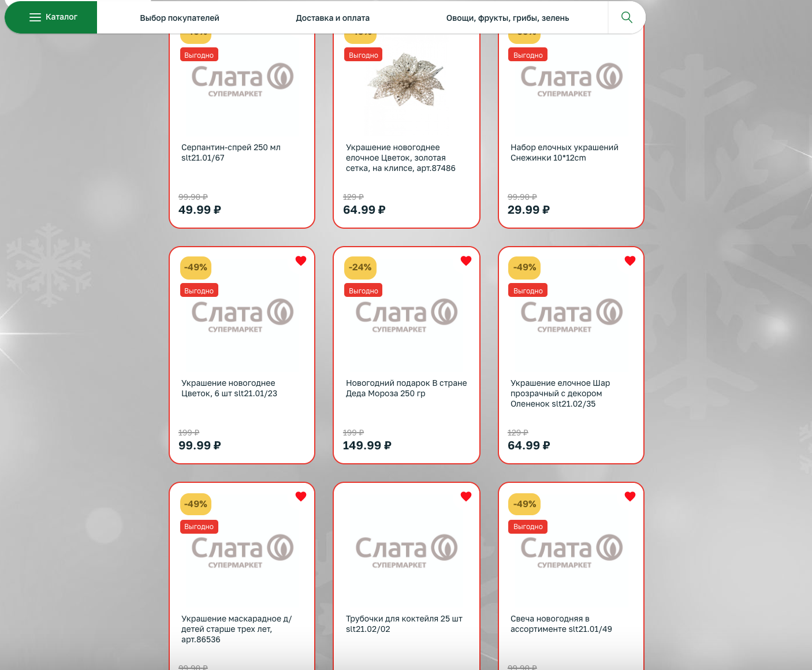
Task: Click Слата logo image on Трубочки card
Action: point(406,551)
